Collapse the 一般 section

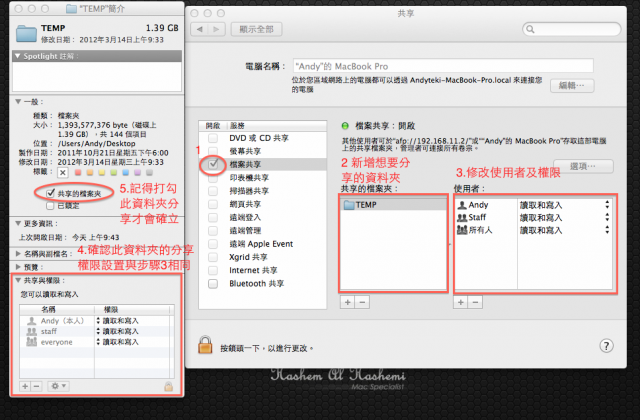[18, 102]
